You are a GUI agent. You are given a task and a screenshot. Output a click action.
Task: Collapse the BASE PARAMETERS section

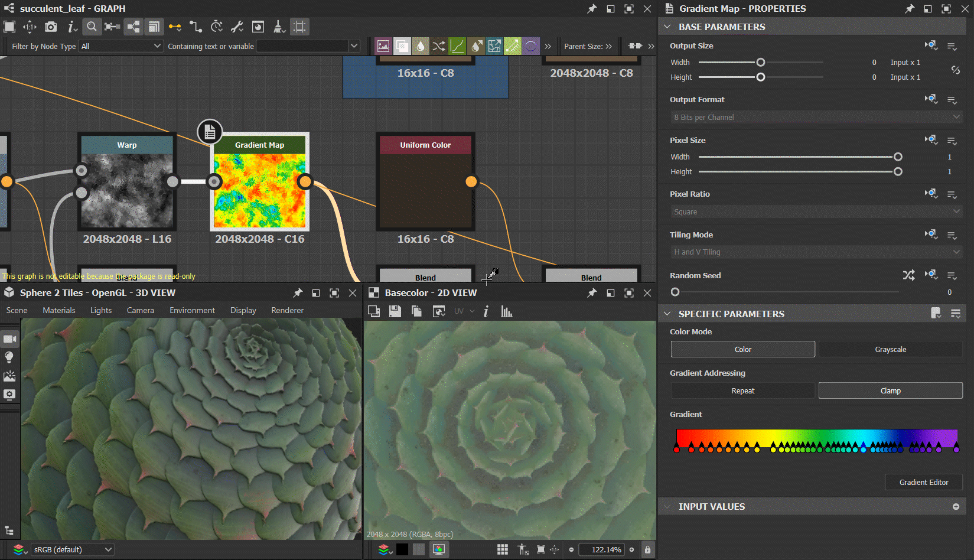pyautogui.click(x=667, y=27)
